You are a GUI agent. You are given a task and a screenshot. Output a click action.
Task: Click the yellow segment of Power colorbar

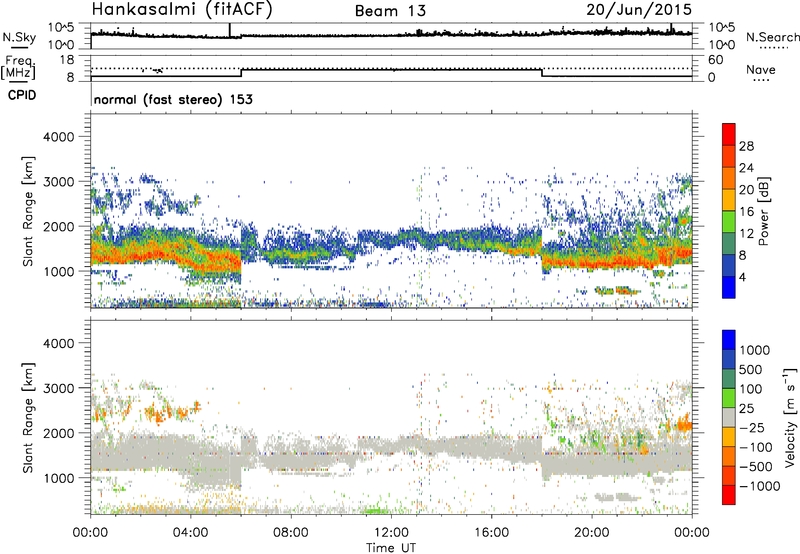click(x=729, y=199)
